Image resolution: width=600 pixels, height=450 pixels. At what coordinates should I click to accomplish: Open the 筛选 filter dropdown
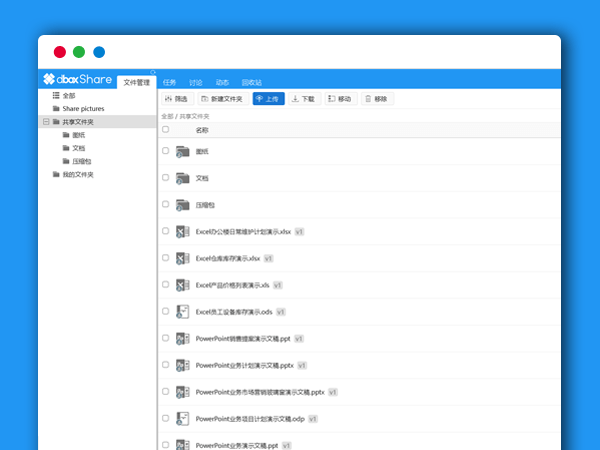pos(176,99)
